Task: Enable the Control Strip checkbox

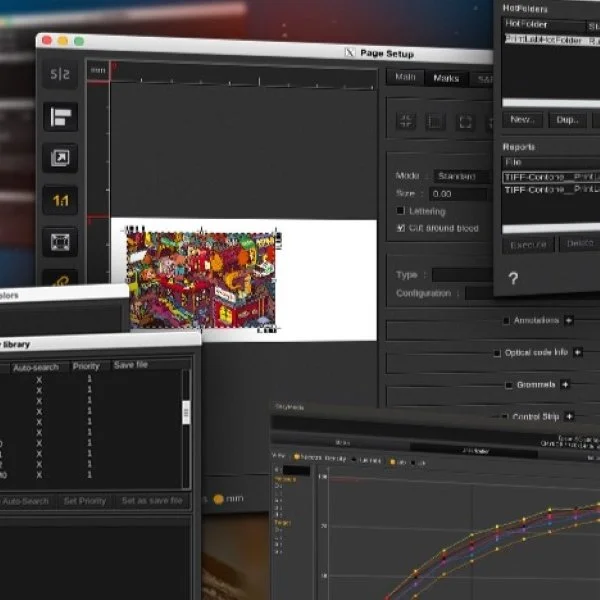Action: (505, 416)
